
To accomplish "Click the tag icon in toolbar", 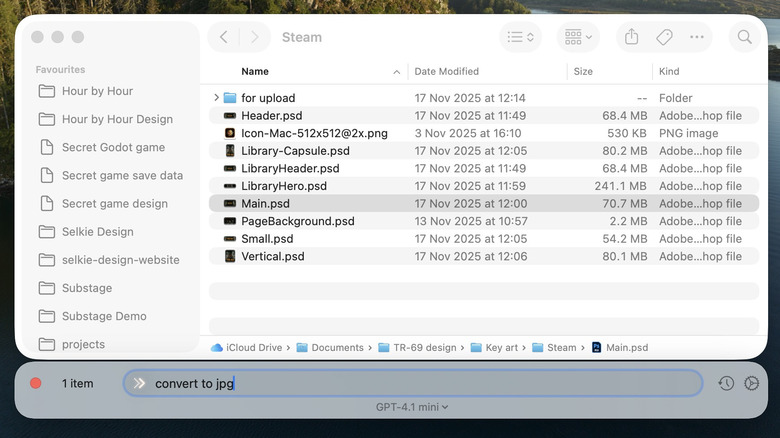I will pyautogui.click(x=664, y=37).
